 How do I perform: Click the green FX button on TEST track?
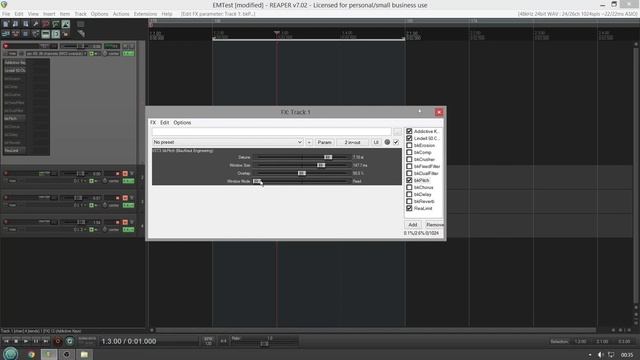click(x=128, y=53)
